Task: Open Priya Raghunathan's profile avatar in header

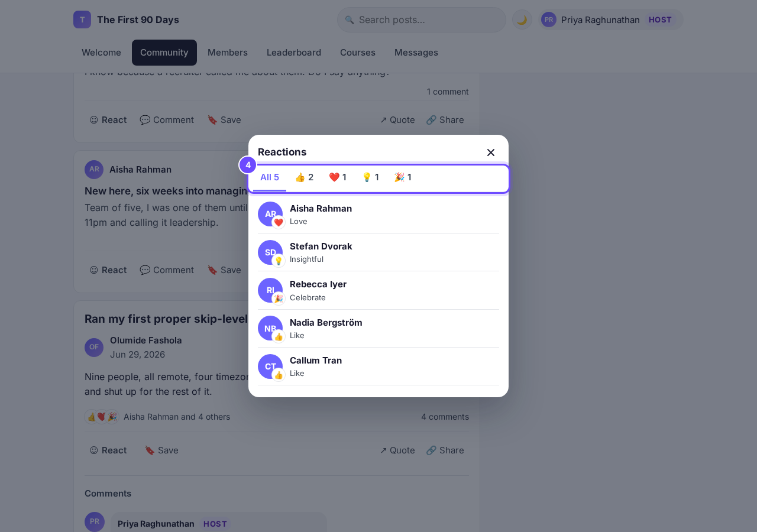Action: [549, 20]
